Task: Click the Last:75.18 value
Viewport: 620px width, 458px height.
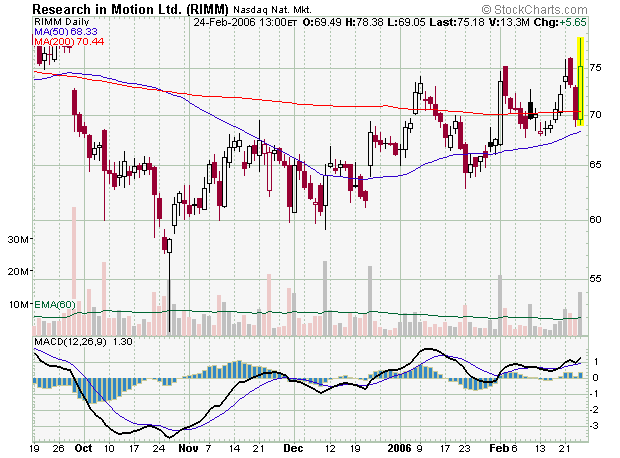Action: tap(457, 22)
